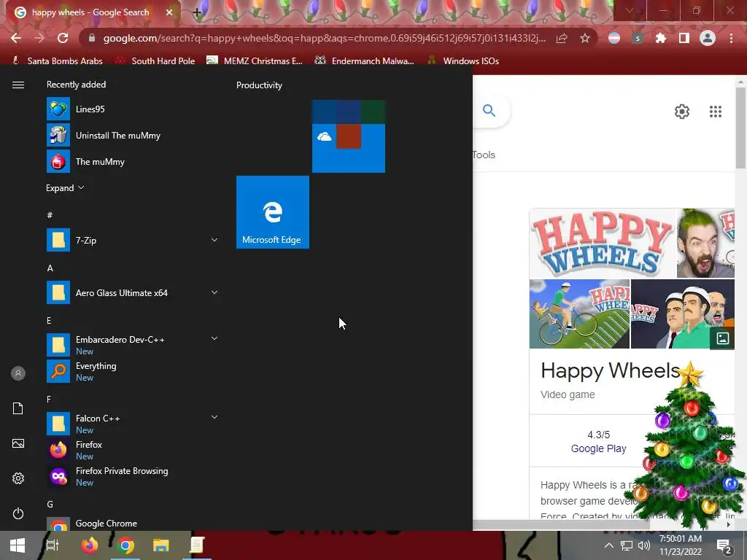The image size is (747, 560).
Task: Bookmark this page with the star
Action: pyautogui.click(x=585, y=38)
